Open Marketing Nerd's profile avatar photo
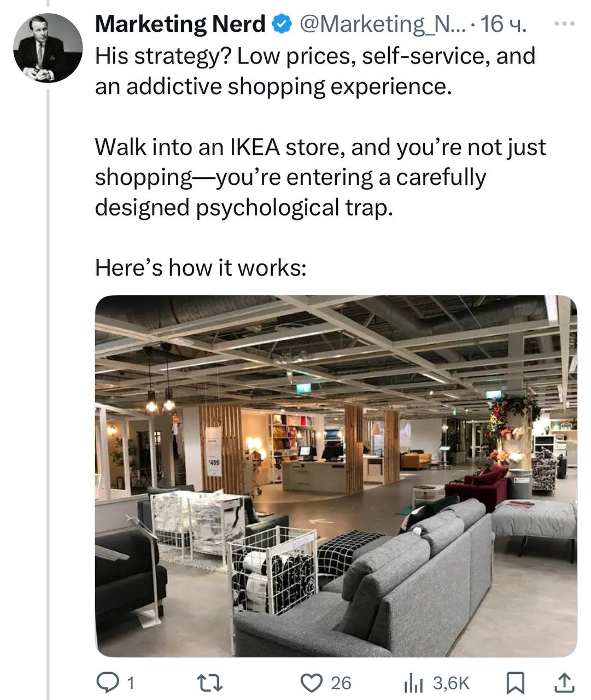 48,48
